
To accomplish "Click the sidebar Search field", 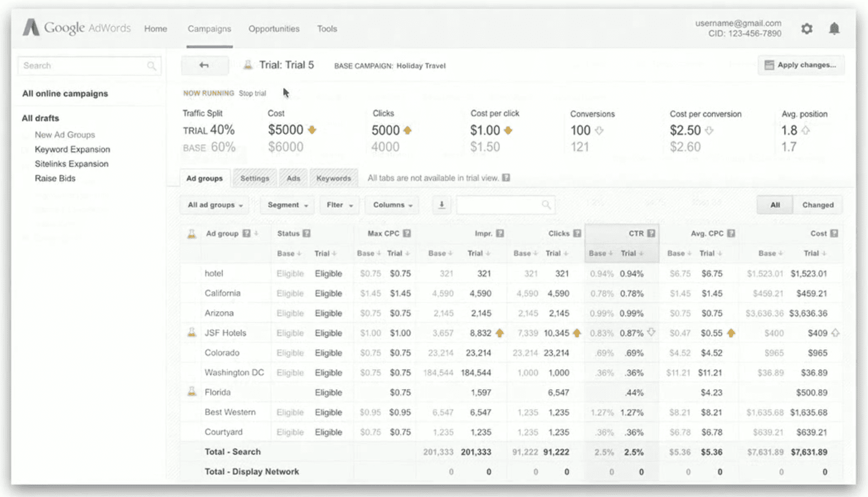I will click(x=90, y=66).
